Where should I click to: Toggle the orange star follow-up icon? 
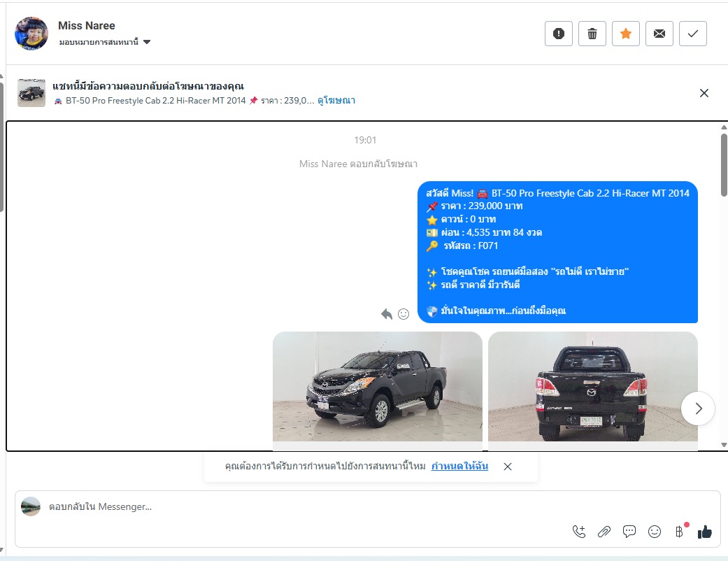tap(626, 34)
